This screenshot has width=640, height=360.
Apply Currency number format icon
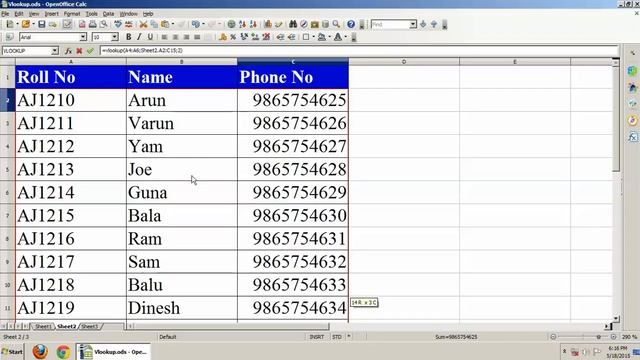click(223, 37)
